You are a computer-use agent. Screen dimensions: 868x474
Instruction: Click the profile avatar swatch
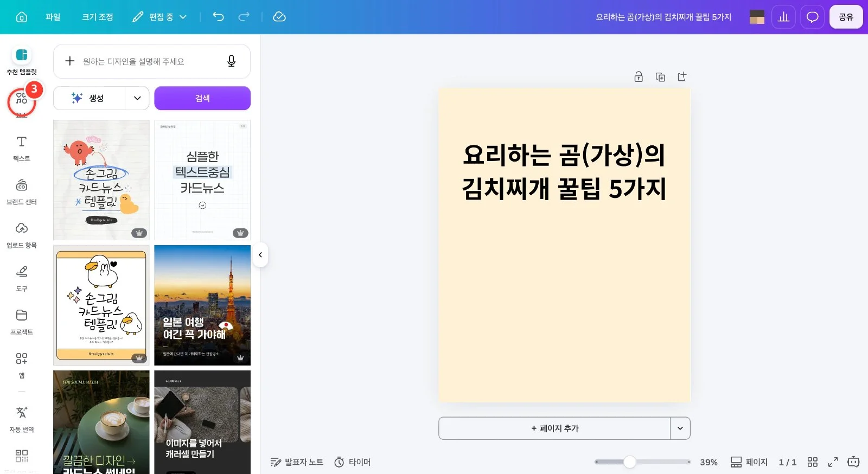tap(757, 17)
